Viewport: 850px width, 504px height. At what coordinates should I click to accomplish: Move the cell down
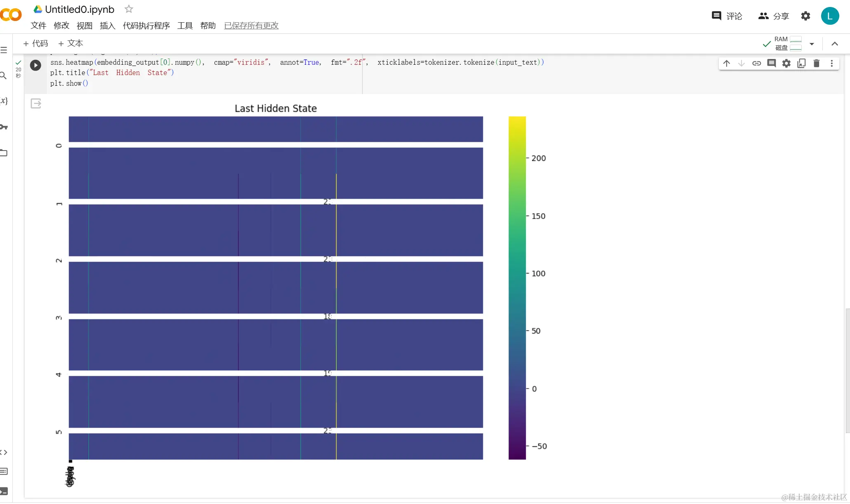click(x=742, y=64)
